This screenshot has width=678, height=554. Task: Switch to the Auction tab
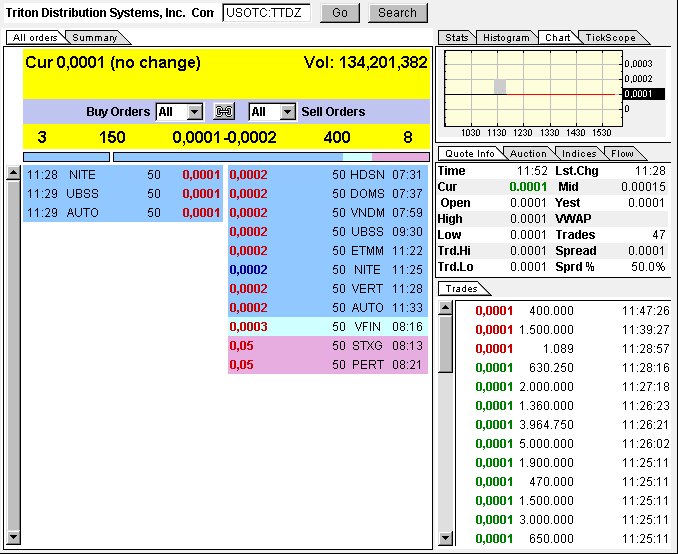point(528,154)
